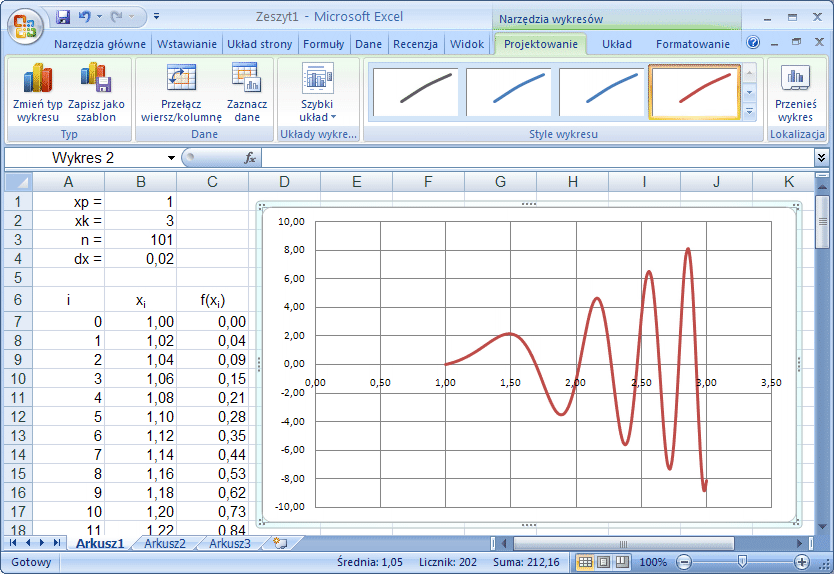Switch to the Formatowanie tab
Screen dimensions: 834x574
(693, 44)
